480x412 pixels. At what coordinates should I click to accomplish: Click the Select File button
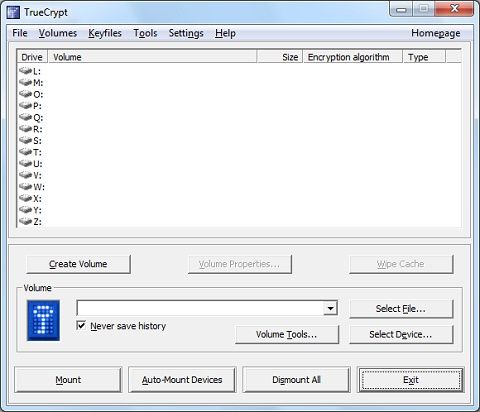point(401,309)
